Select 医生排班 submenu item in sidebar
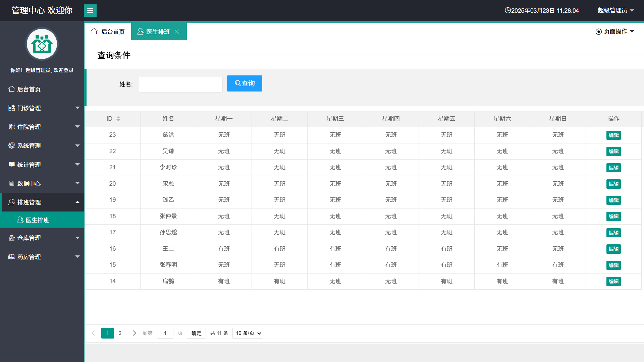Viewport: 644px width, 362px height. pos(37,220)
